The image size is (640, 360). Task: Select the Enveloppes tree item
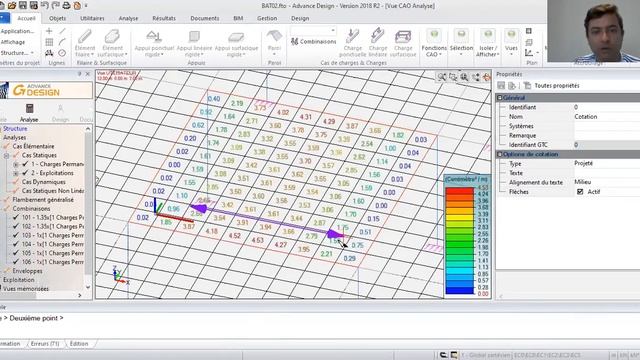[x=27, y=271]
